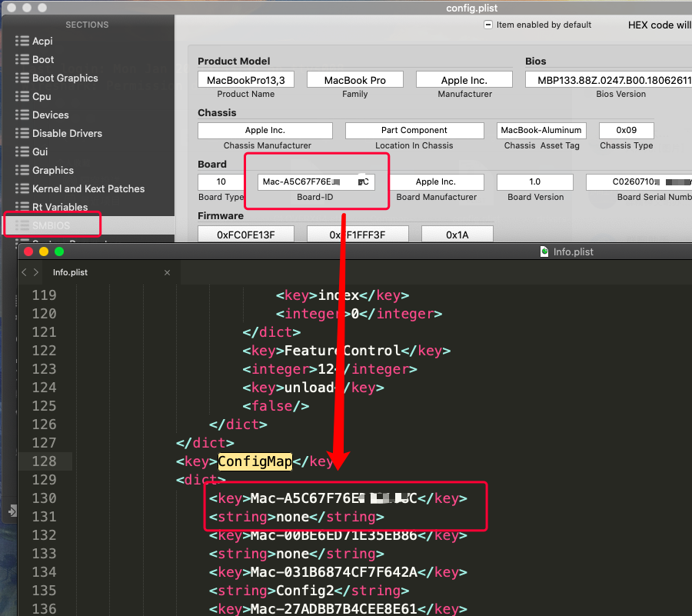Edit the Bios Version field

[609, 80]
